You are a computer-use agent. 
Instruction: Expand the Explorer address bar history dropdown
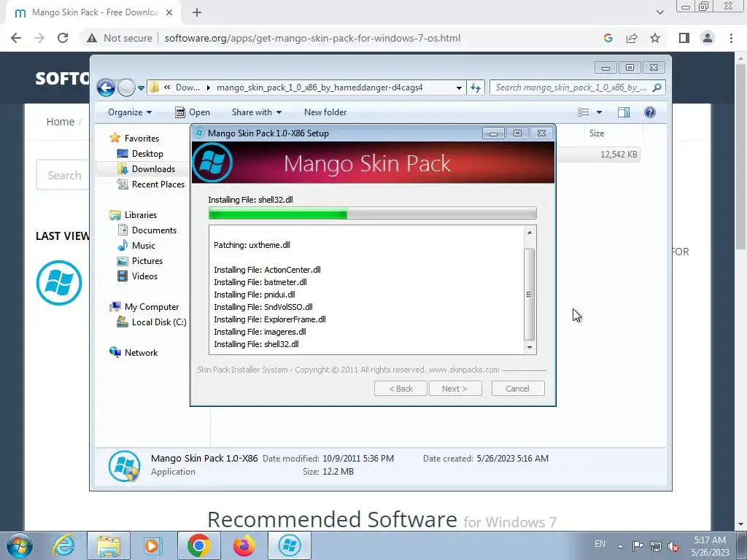coord(459,87)
